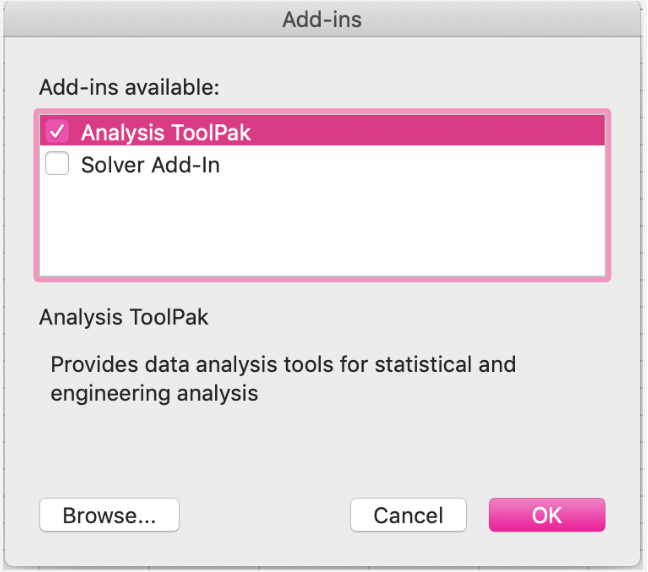
Task: Click the gray area between Browse and Cancel
Action: click(x=265, y=515)
